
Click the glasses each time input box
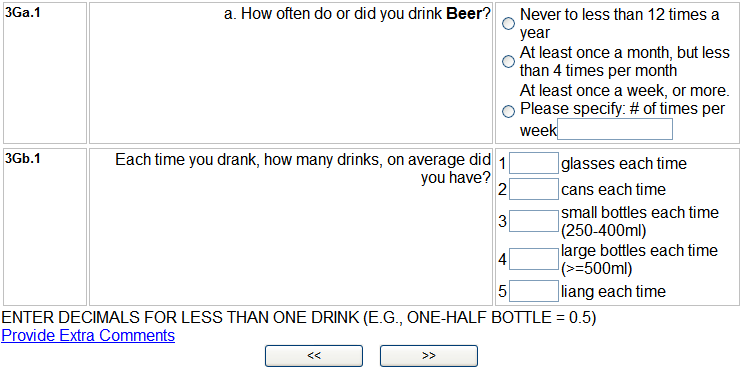click(534, 163)
